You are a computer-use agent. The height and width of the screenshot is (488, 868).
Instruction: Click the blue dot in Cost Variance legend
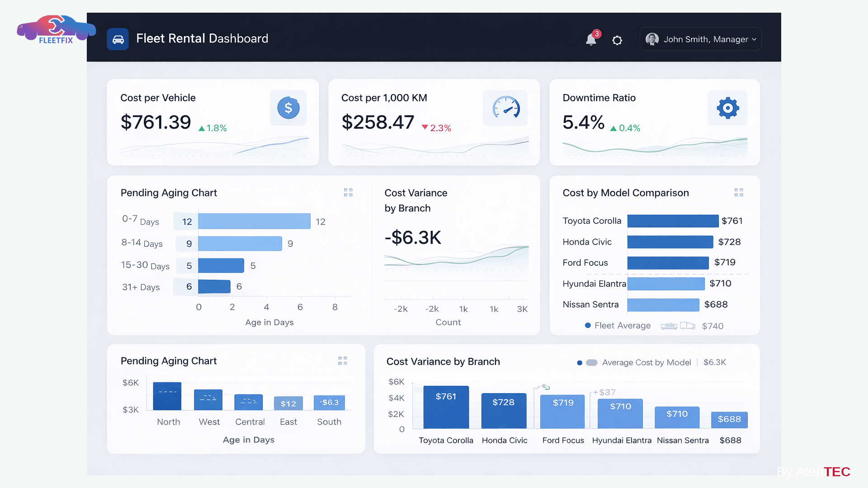coord(580,362)
